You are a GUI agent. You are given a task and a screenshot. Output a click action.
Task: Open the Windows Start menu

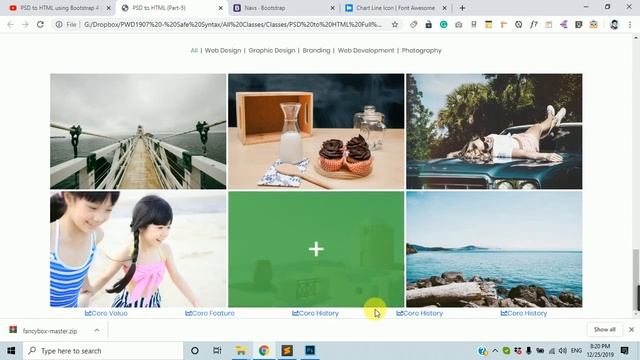(x=11, y=351)
